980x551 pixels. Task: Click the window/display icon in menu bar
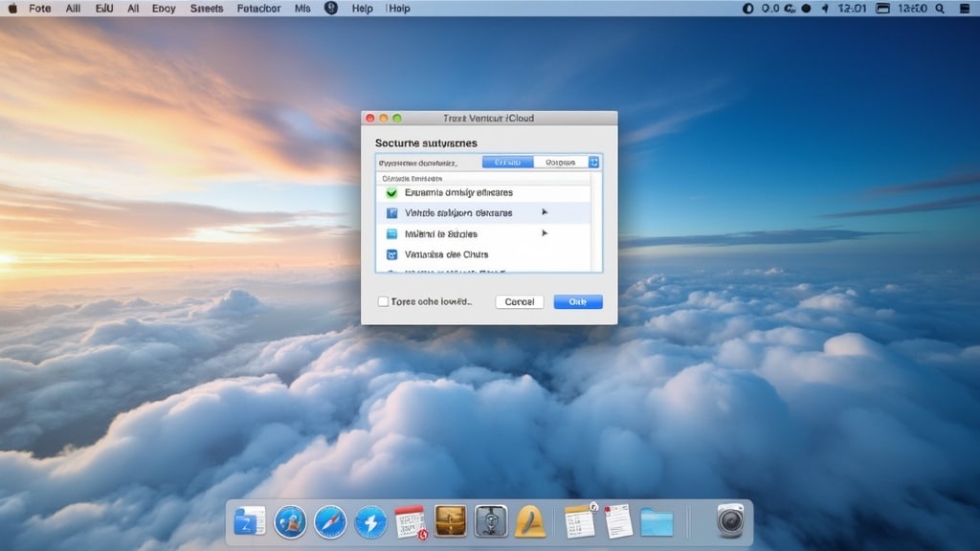[x=882, y=8]
